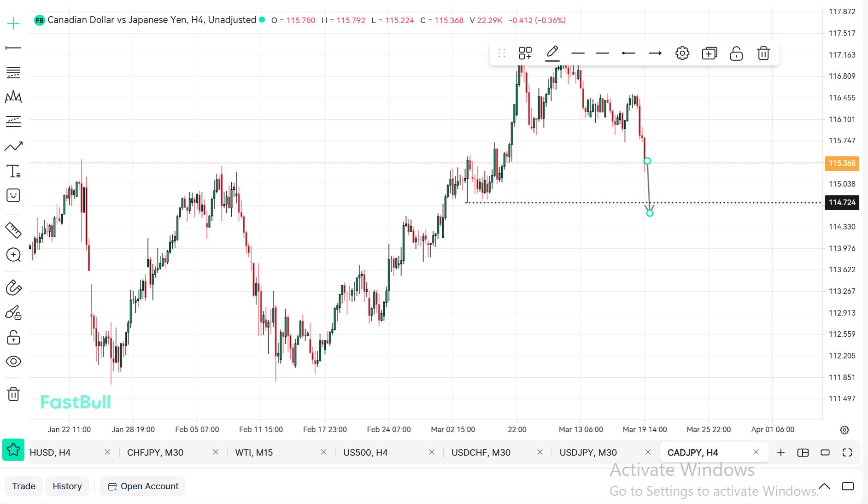Toggle lock on the selected arrow drawing
Screen dimensions: 868x504
tap(736, 53)
